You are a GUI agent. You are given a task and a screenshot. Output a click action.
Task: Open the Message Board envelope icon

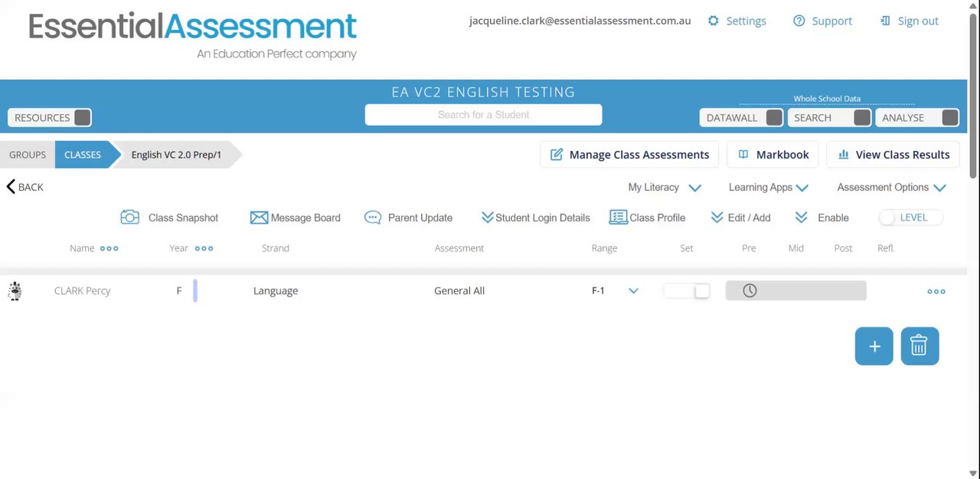[x=259, y=218]
